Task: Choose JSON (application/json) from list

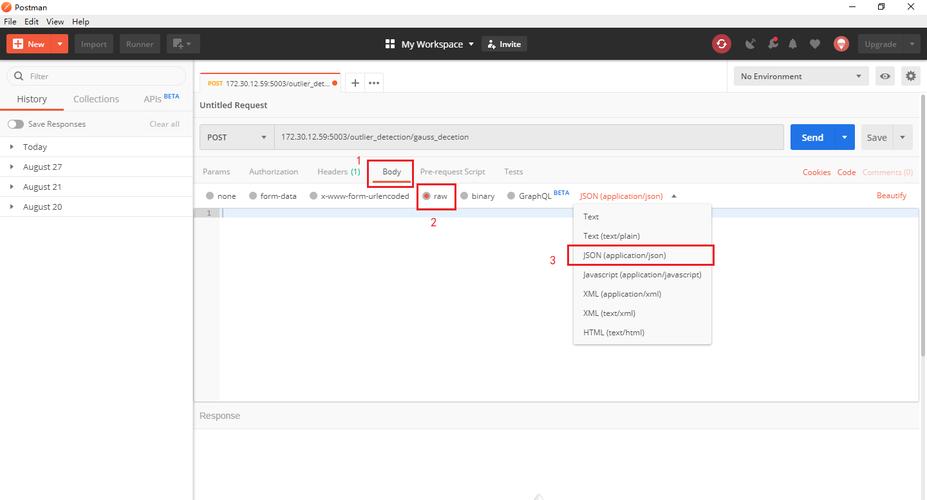Action: click(x=641, y=255)
